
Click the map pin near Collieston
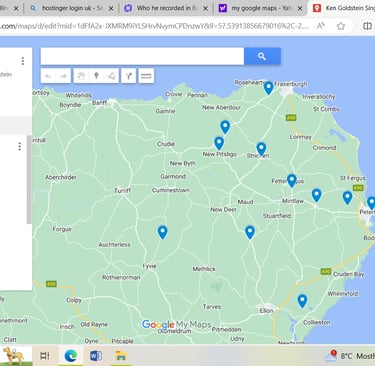click(302, 301)
